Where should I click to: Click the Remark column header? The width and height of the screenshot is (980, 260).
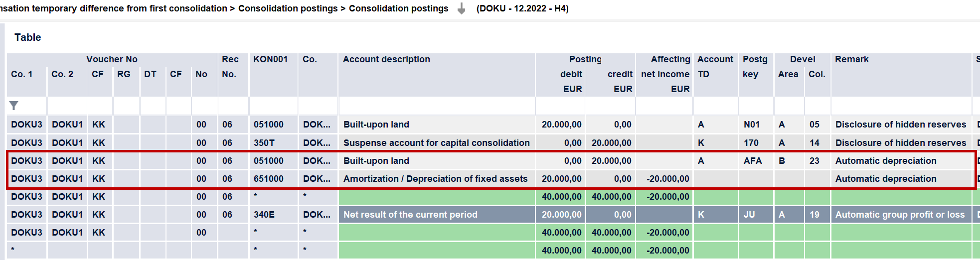pyautogui.click(x=852, y=59)
